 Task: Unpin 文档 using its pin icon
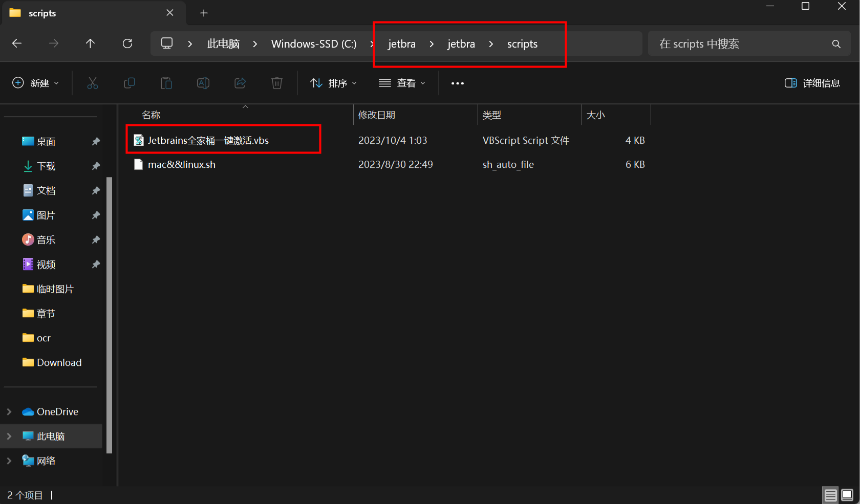click(96, 190)
